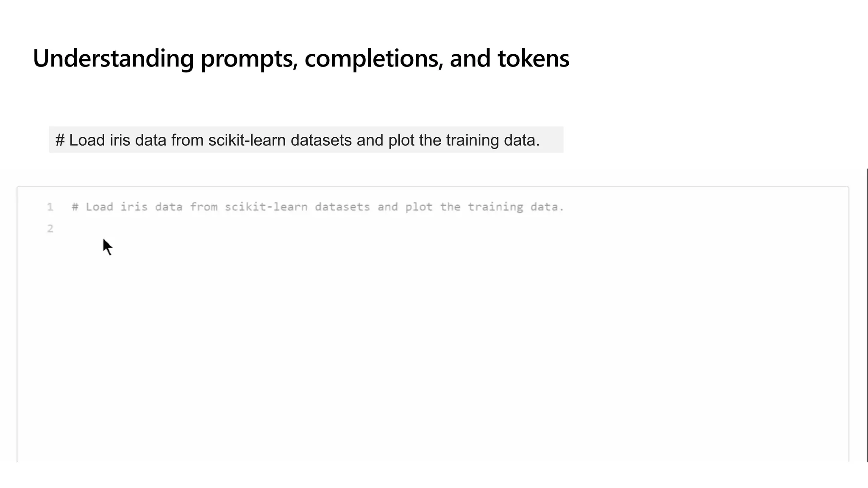Click the word "datasets" in the gray prompt box
The width and height of the screenshot is (868, 488).
tap(321, 140)
